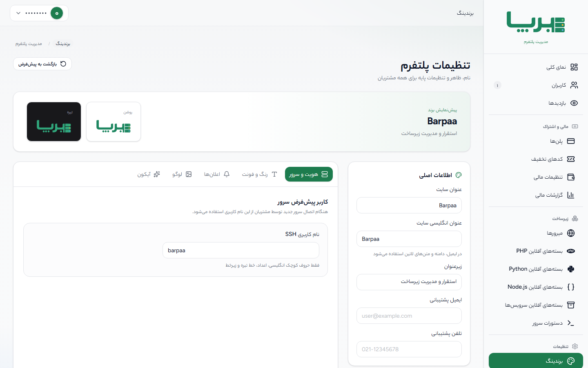Click the server icon in هویت و سرور tab
Image resolution: width=588 pixels, height=368 pixels.
[x=325, y=174]
